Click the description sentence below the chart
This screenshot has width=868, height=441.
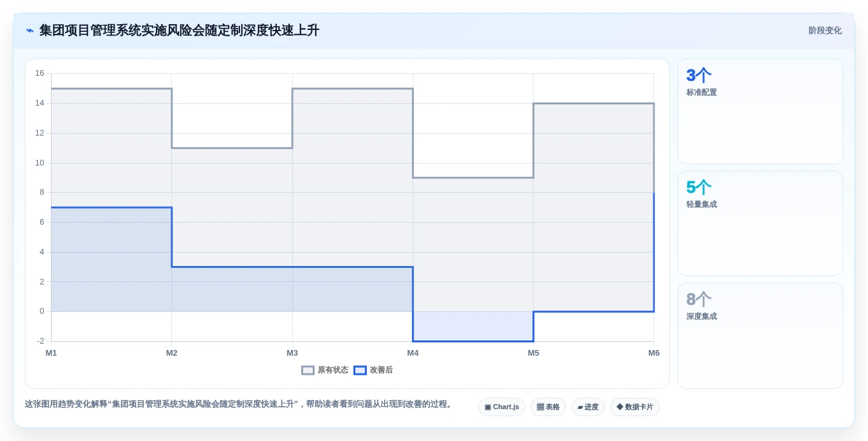(239, 404)
